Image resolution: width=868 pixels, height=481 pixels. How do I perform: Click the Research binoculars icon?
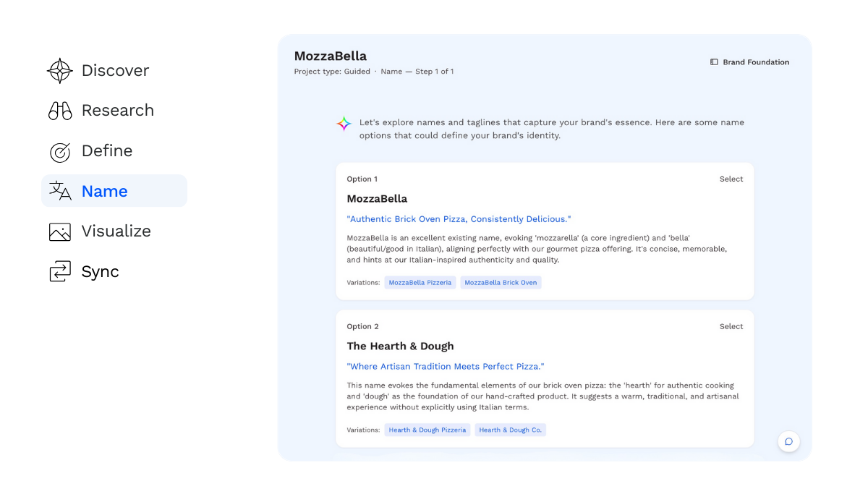[x=60, y=111]
